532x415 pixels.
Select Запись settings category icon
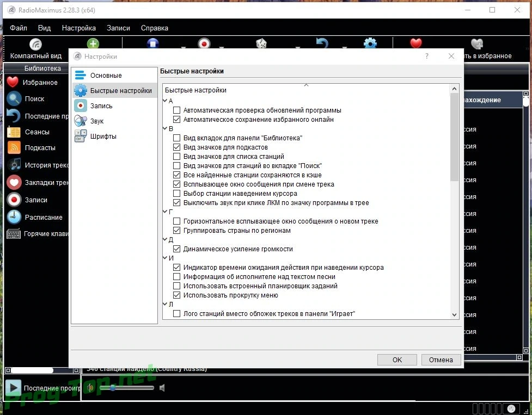[x=81, y=106]
